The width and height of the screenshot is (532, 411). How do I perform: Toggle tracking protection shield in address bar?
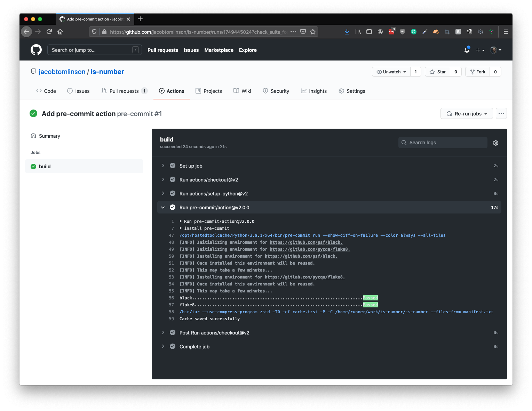tap(94, 31)
